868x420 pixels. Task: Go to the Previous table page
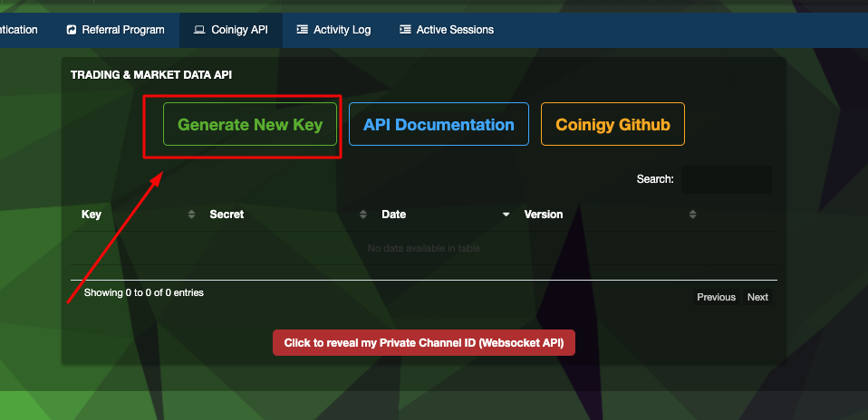716,297
